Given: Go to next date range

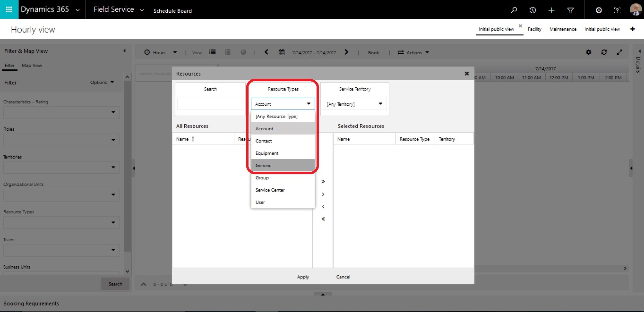Looking at the screenshot, I should pyautogui.click(x=346, y=52).
